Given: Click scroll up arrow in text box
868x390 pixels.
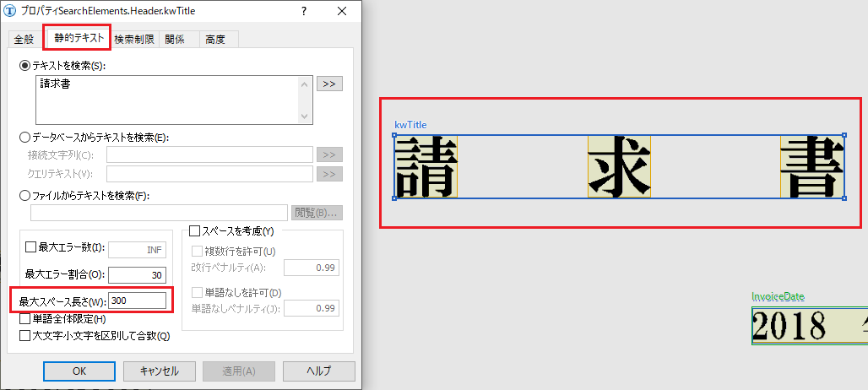Looking at the screenshot, I should click(305, 84).
